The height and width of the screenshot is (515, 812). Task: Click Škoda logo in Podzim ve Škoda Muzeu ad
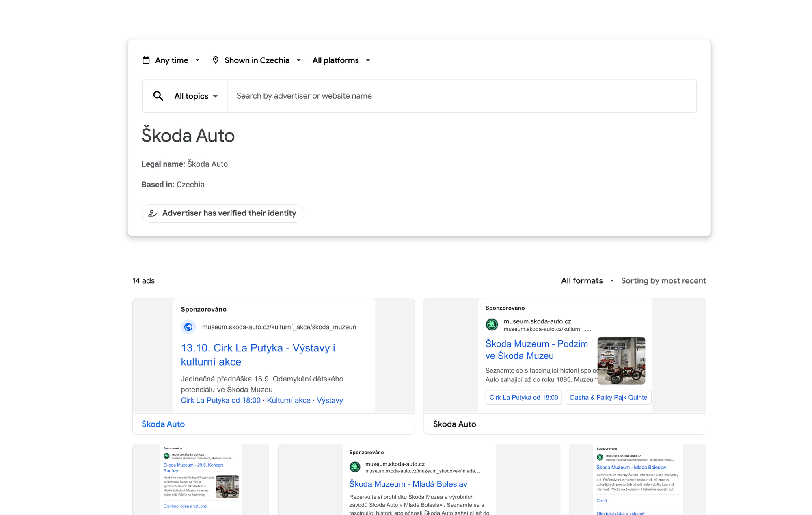[492, 324]
